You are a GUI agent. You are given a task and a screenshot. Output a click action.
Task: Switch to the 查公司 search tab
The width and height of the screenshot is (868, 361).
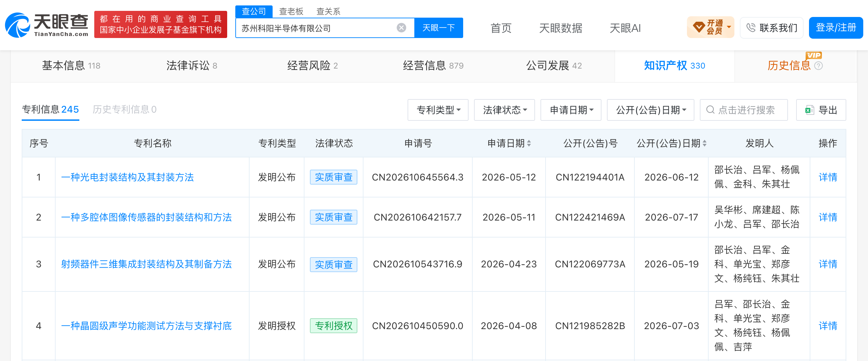pyautogui.click(x=254, y=12)
